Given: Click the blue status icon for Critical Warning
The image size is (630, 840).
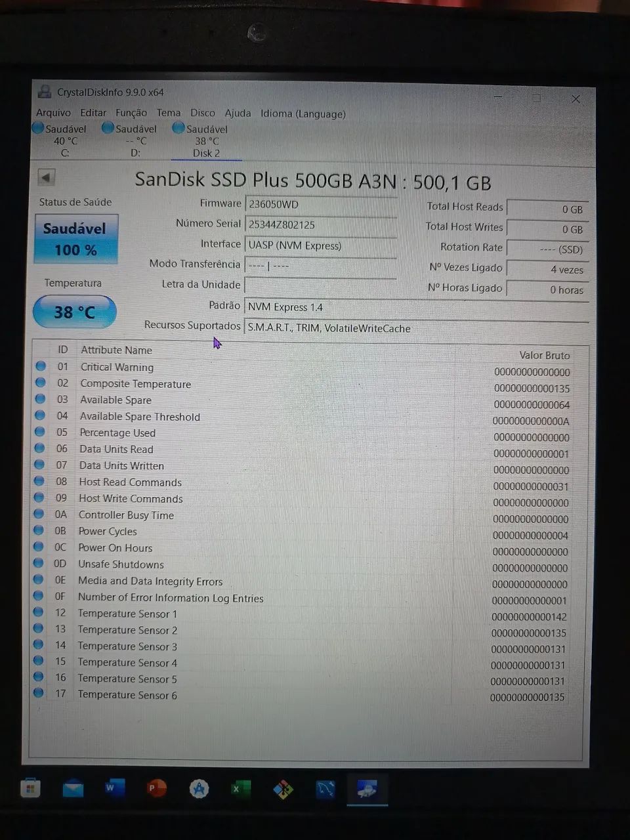Looking at the screenshot, I should tap(41, 366).
